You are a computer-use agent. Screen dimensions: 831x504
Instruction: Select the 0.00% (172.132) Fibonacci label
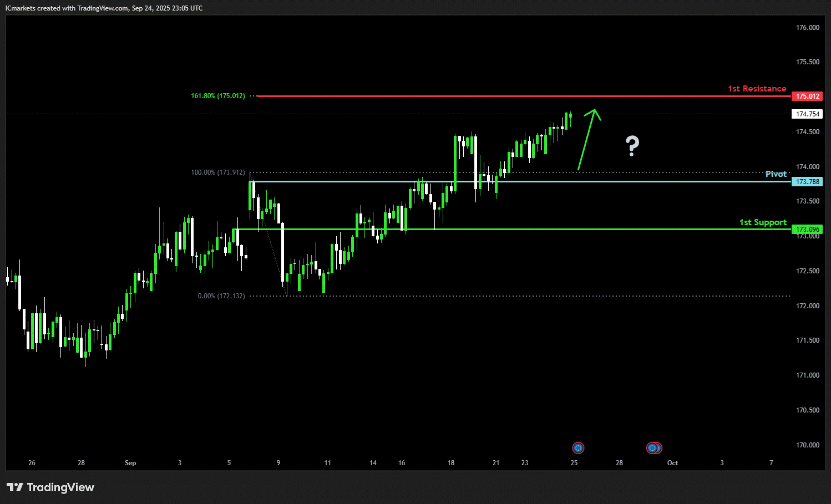(221, 296)
